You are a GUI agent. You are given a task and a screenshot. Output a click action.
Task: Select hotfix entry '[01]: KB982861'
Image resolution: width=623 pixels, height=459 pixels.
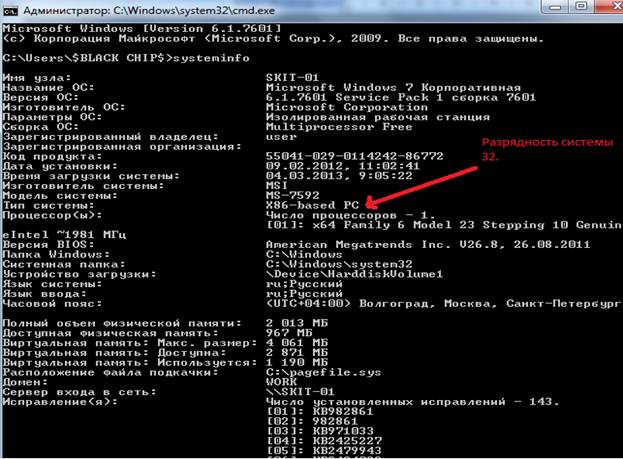tap(320, 412)
